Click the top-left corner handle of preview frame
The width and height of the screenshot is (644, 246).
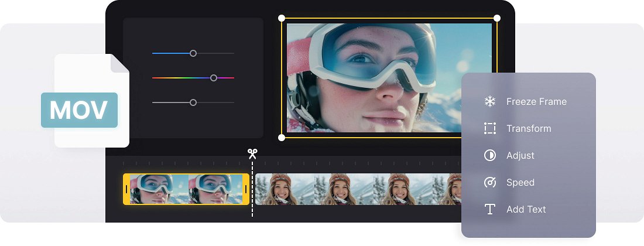(282, 18)
